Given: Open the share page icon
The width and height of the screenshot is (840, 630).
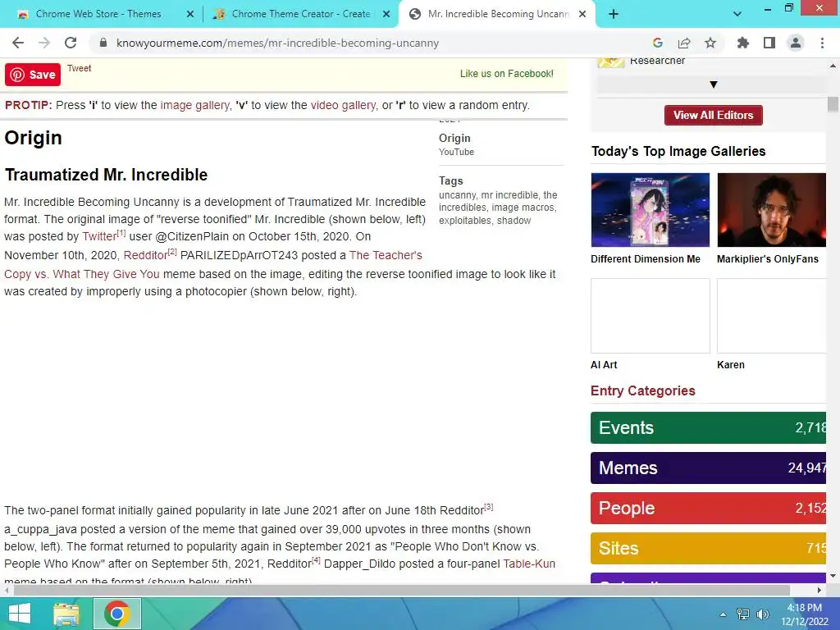Looking at the screenshot, I should coord(684,43).
